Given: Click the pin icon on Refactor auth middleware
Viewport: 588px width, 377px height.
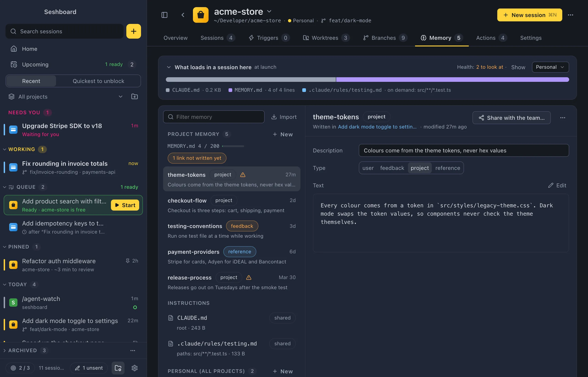Looking at the screenshot, I should [x=127, y=261].
